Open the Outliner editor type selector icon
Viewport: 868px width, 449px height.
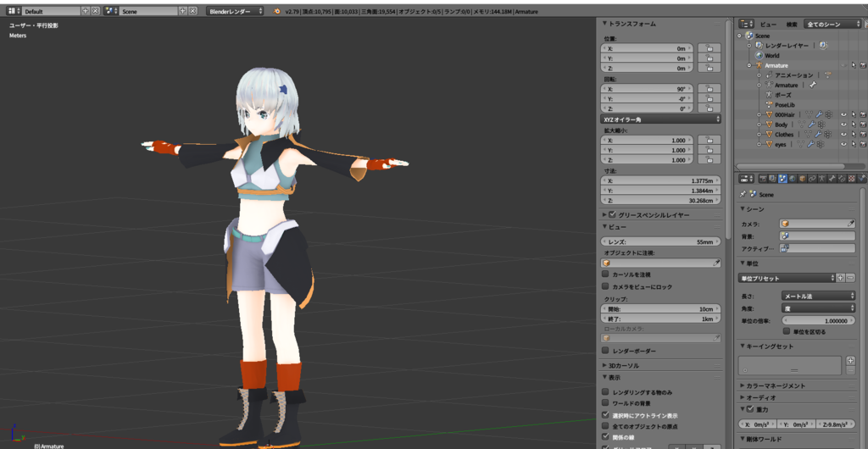[x=747, y=24]
